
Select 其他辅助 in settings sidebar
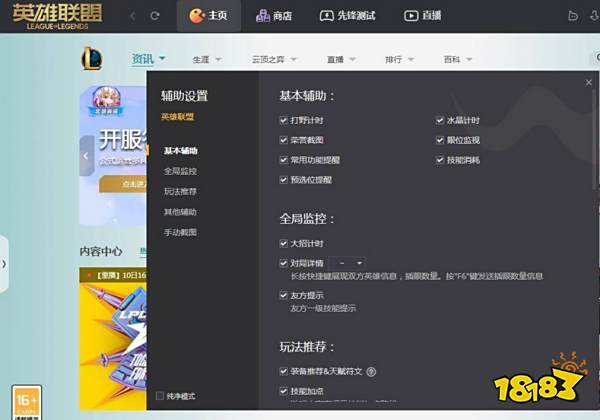[x=180, y=212]
